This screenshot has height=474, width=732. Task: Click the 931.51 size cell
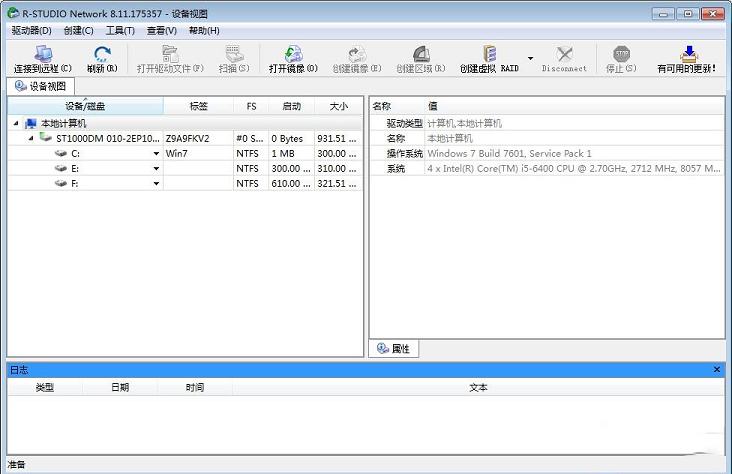coord(338,139)
